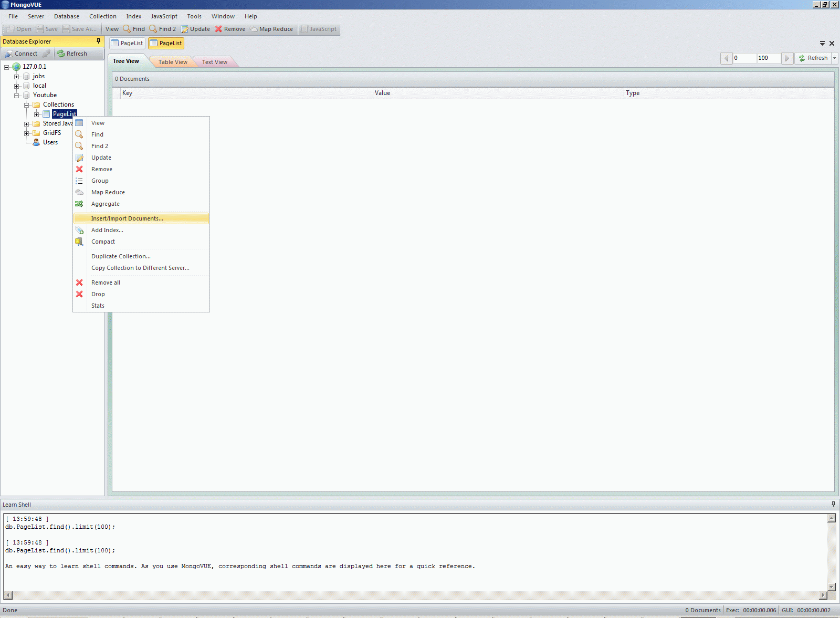Click the red Remove toolbar icon
The width and height of the screenshot is (840, 618).
218,29
